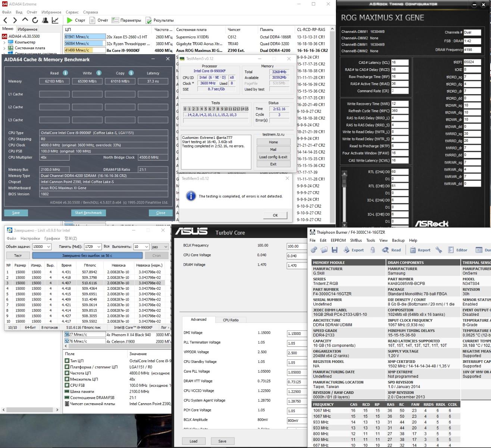Click the Start Benchmark button
The width and height of the screenshot is (491, 448).
point(88,213)
